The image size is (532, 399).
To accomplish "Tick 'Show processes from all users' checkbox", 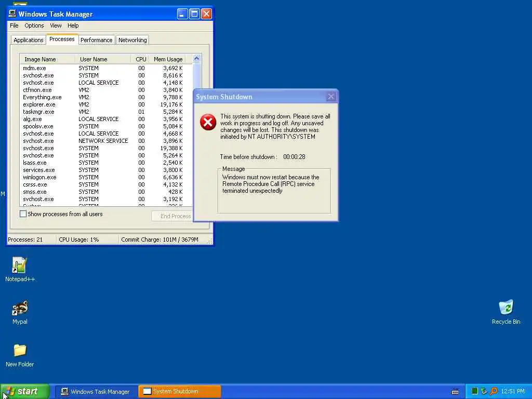I will (x=23, y=214).
